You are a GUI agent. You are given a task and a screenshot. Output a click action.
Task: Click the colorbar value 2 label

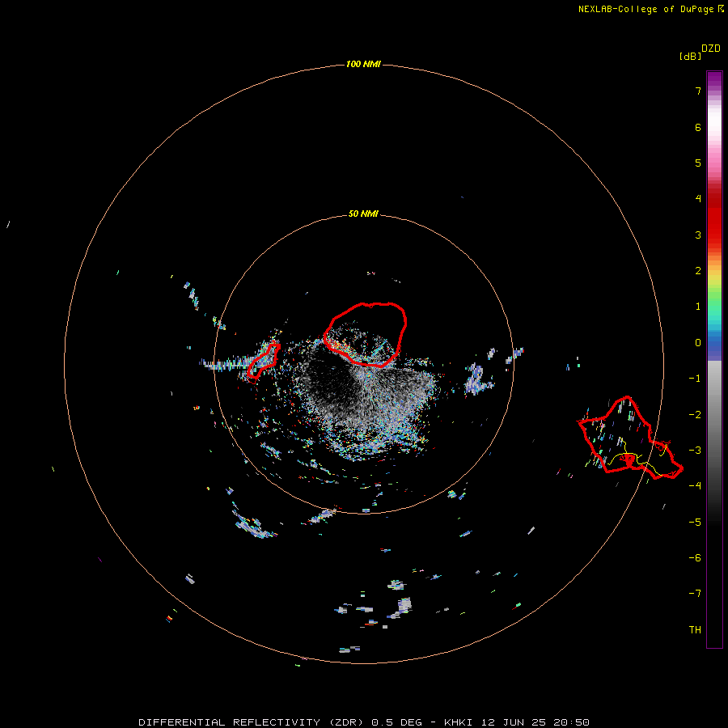click(698, 271)
